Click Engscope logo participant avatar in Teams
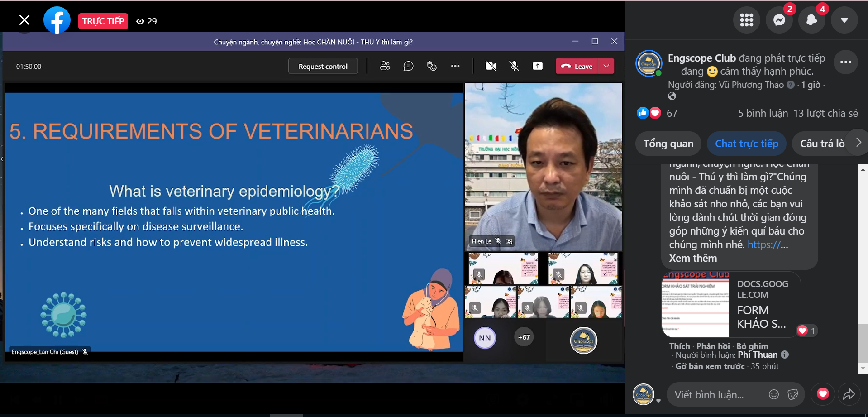This screenshot has height=417, width=868. click(583, 340)
